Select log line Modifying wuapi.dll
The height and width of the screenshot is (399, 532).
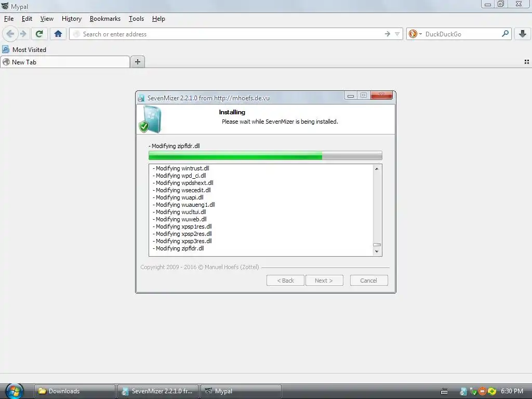click(x=178, y=197)
